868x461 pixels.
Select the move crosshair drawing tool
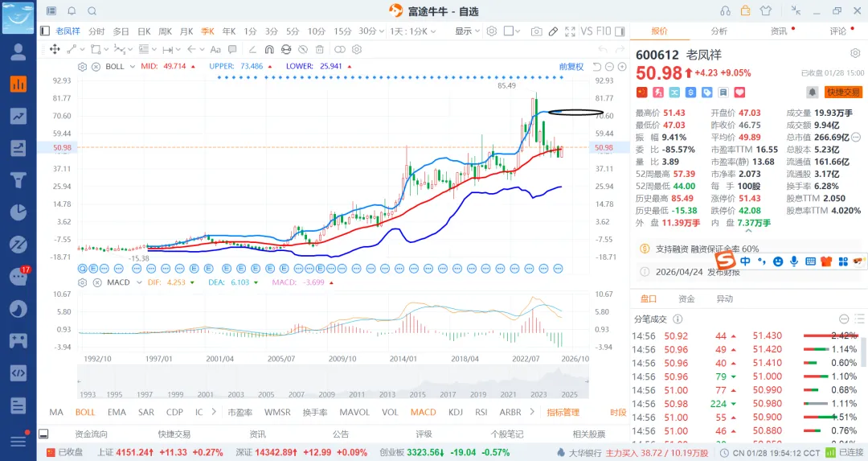pyautogui.click(x=55, y=49)
